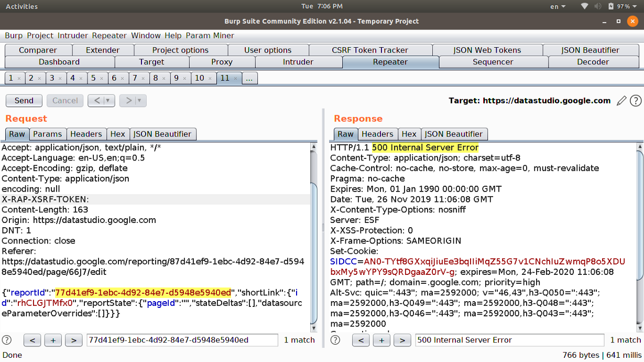Image resolution: width=644 pixels, height=362 pixels.
Task: Click the Cancel button
Action: (65, 101)
